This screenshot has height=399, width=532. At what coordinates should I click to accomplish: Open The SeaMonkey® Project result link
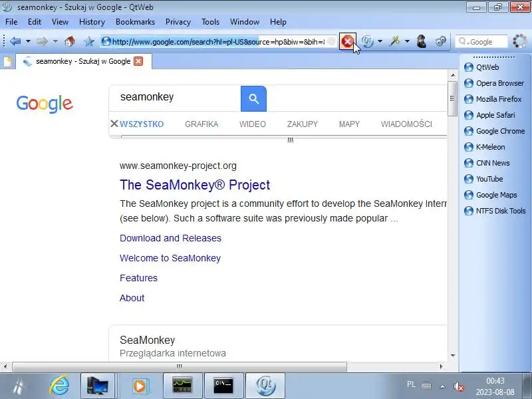pos(195,185)
